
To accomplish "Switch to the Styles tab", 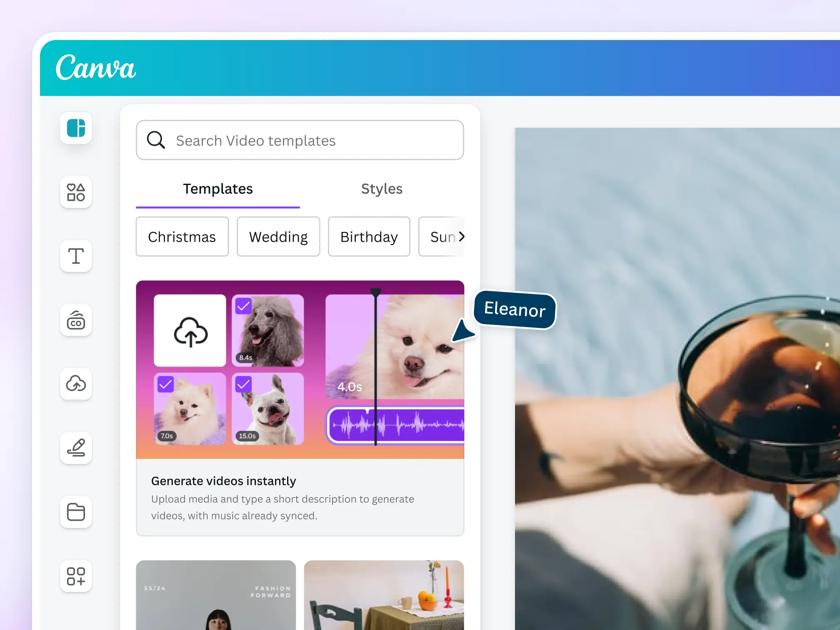I will [381, 189].
